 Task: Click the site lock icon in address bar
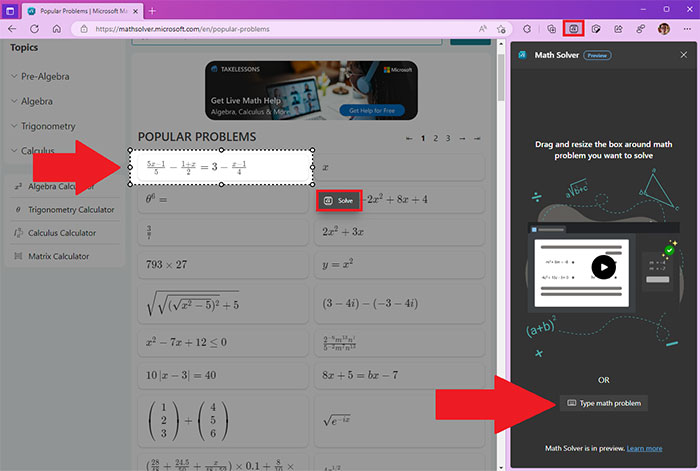pyautogui.click(x=84, y=29)
